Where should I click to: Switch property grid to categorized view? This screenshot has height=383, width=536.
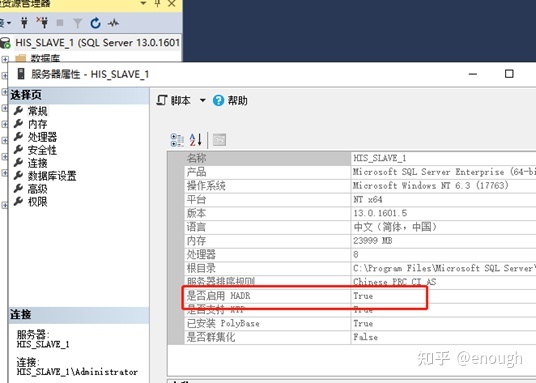point(177,140)
